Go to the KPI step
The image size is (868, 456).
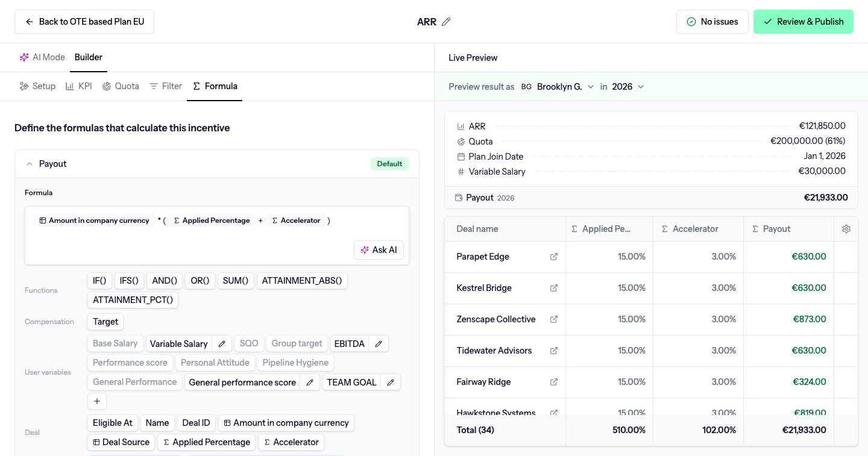pyautogui.click(x=79, y=86)
